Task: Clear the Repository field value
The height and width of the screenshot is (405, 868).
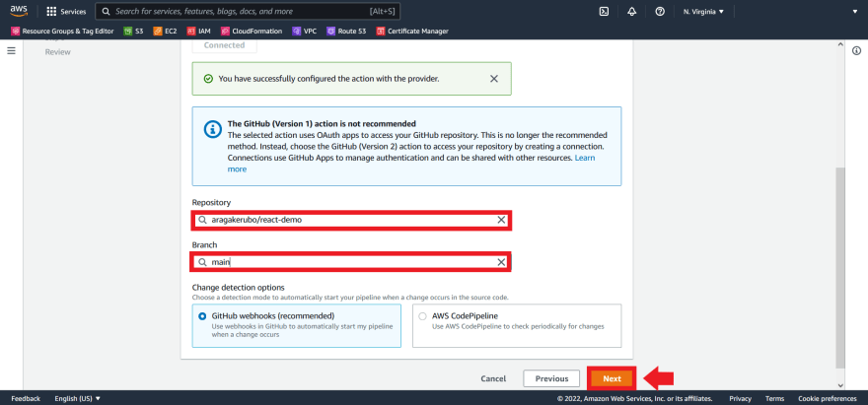Action: [501, 220]
